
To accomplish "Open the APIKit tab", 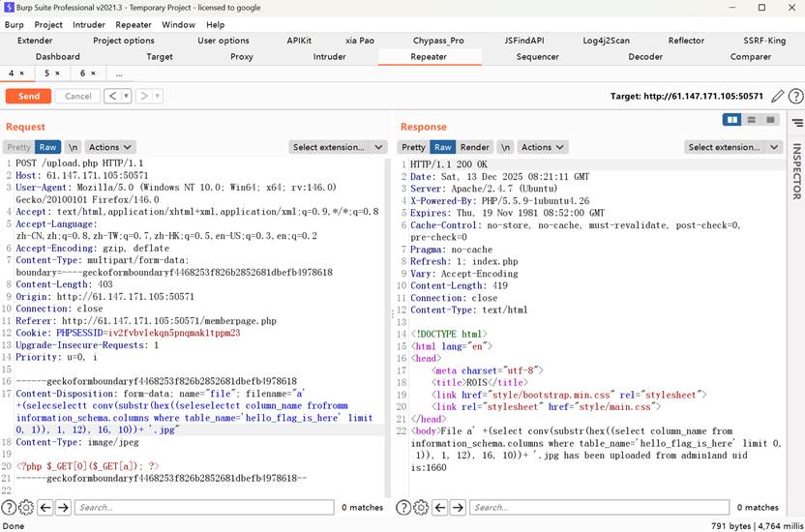I will click(x=299, y=41).
